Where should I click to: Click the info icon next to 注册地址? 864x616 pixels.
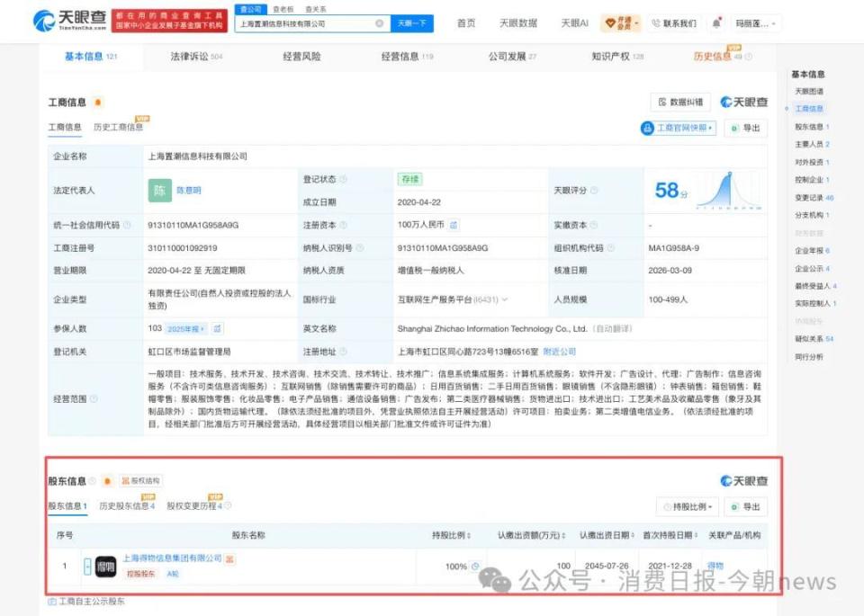[343, 352]
